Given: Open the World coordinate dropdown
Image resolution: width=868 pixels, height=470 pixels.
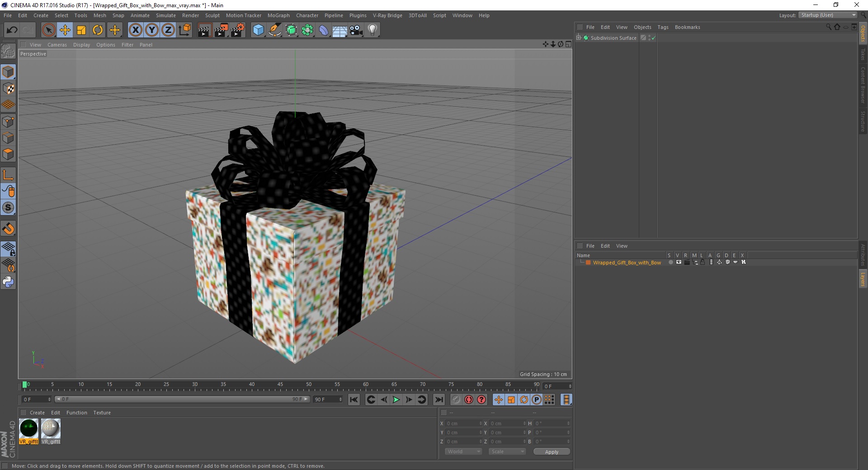Looking at the screenshot, I should pos(463,451).
